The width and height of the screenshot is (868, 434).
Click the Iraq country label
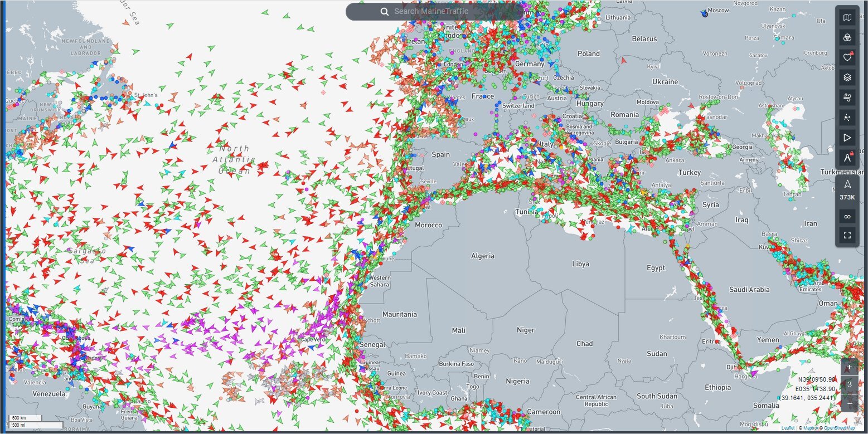click(x=741, y=220)
